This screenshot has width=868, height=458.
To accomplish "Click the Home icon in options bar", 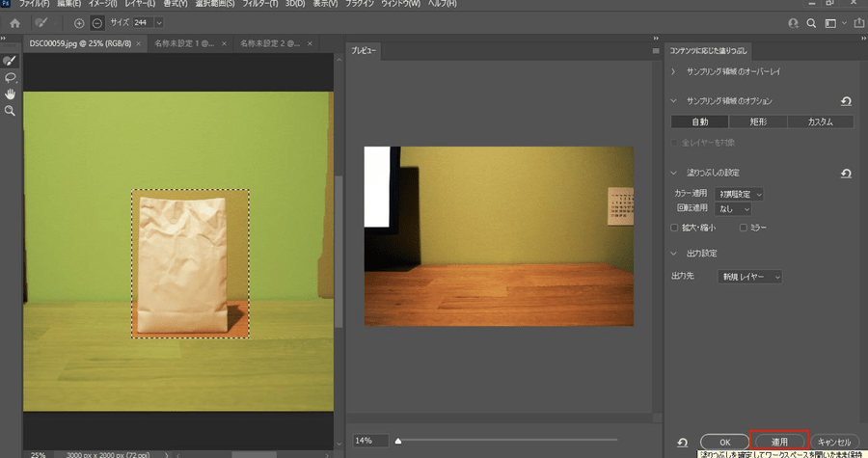I will click(14, 22).
